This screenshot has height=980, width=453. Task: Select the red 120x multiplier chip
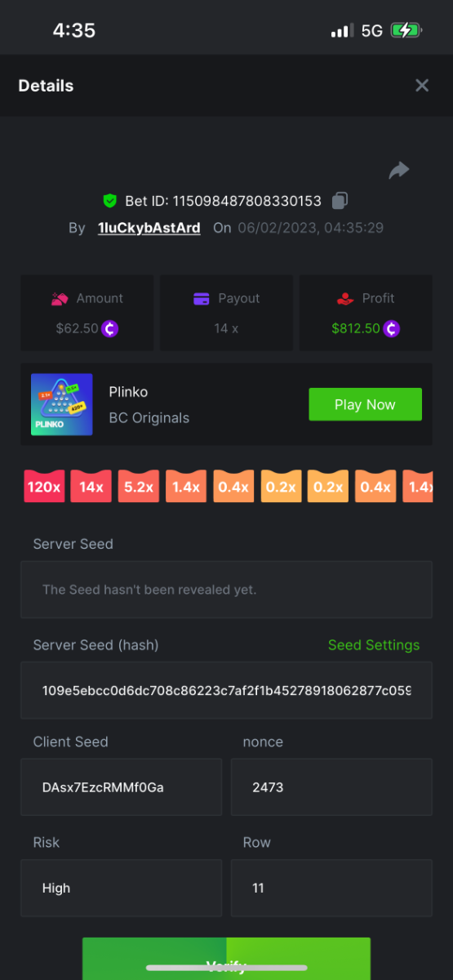point(44,486)
